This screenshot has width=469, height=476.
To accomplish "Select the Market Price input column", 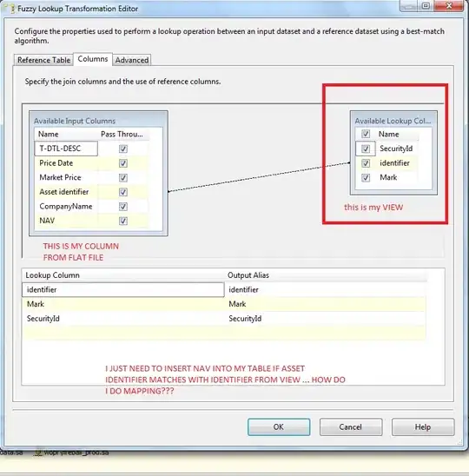I will pyautogui.click(x=66, y=177).
